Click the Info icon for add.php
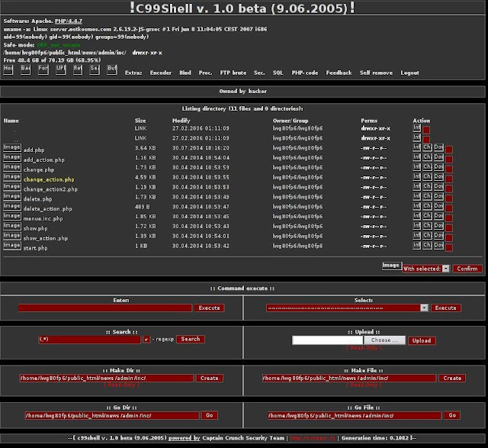 coord(417,147)
